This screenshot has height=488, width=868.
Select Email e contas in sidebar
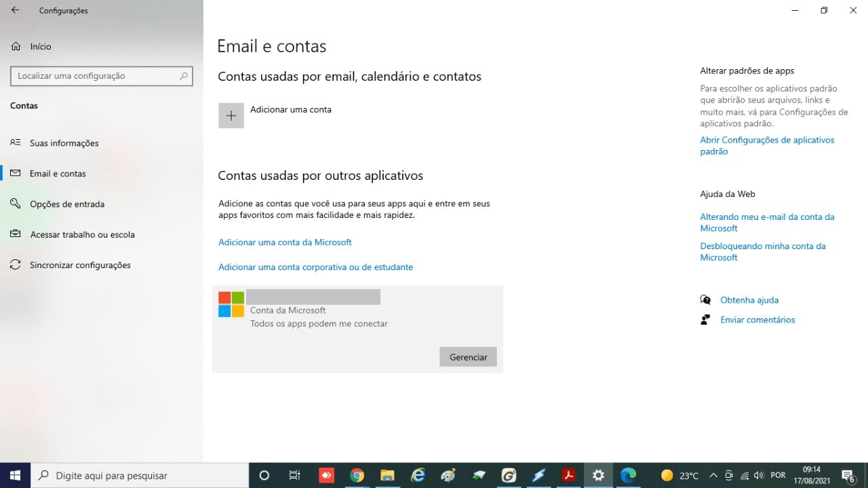58,174
